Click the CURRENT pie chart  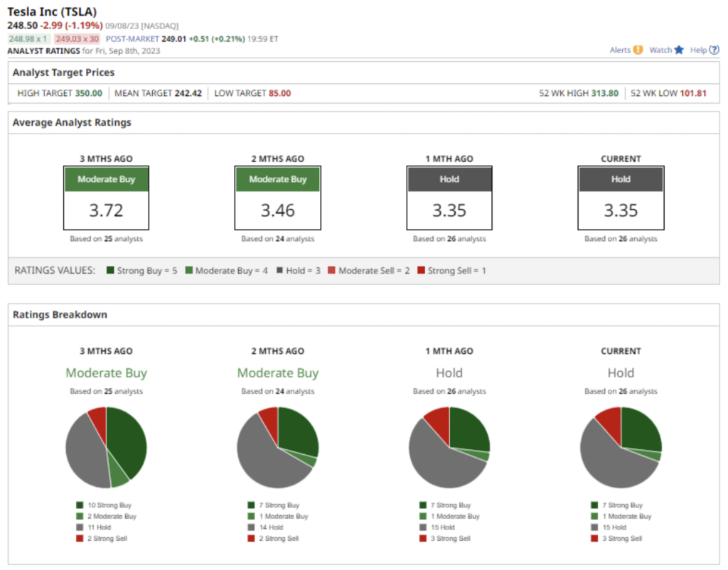pos(621,448)
